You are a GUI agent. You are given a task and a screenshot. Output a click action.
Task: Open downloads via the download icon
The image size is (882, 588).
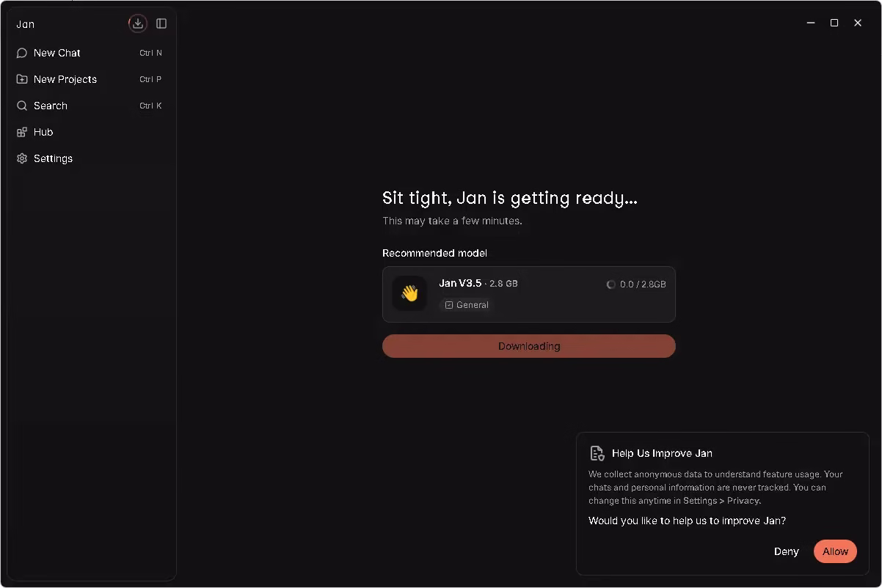[138, 23]
